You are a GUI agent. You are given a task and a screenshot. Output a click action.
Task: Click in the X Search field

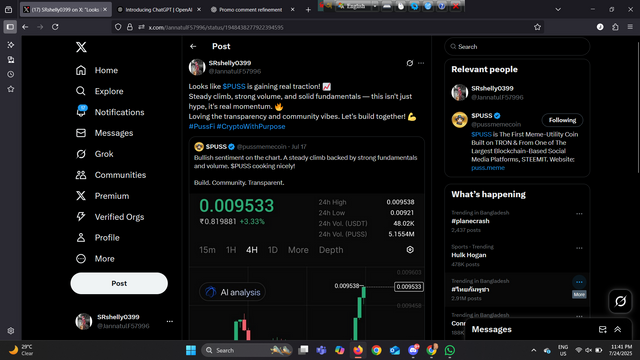517,47
